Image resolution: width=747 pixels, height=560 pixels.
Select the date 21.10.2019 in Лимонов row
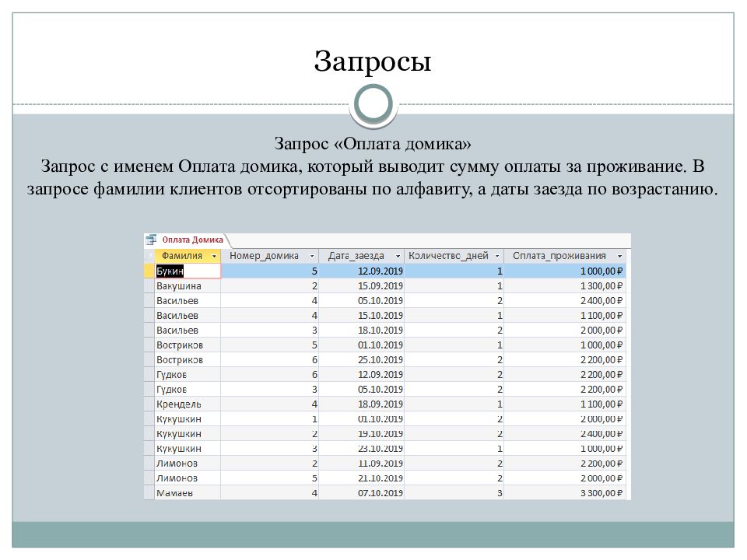pyautogui.click(x=361, y=478)
